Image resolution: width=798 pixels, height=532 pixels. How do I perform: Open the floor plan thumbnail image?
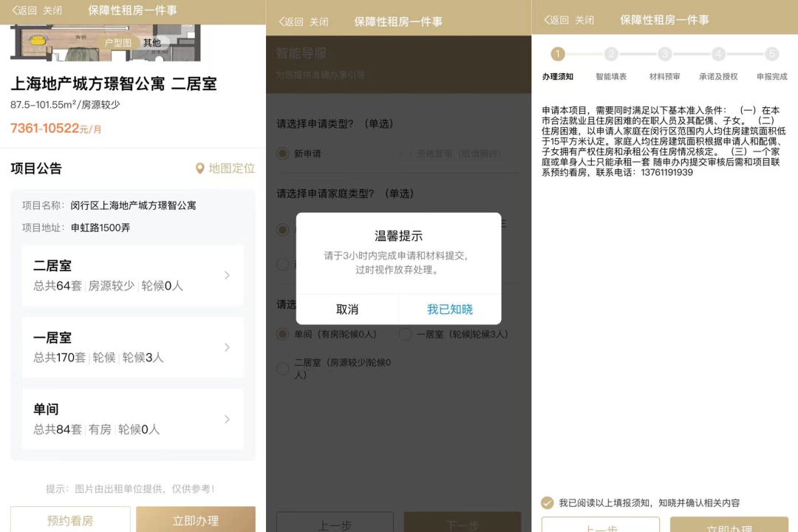[105, 43]
